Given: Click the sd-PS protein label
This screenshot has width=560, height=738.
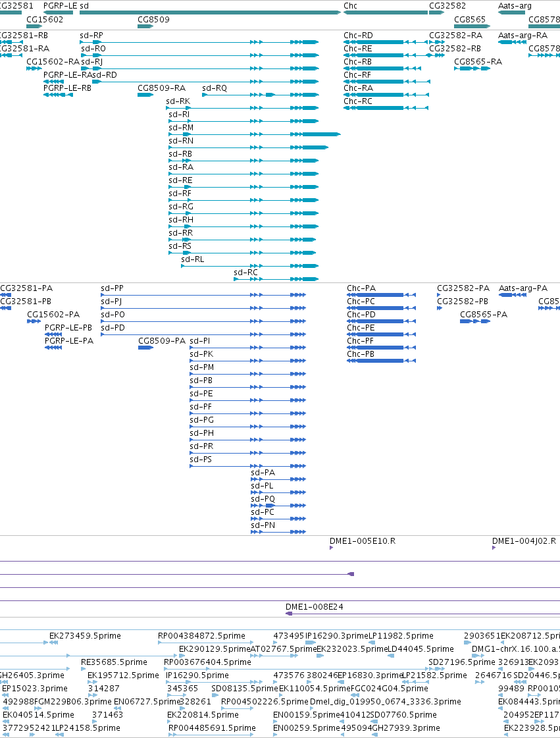Looking at the screenshot, I should 201,460.
